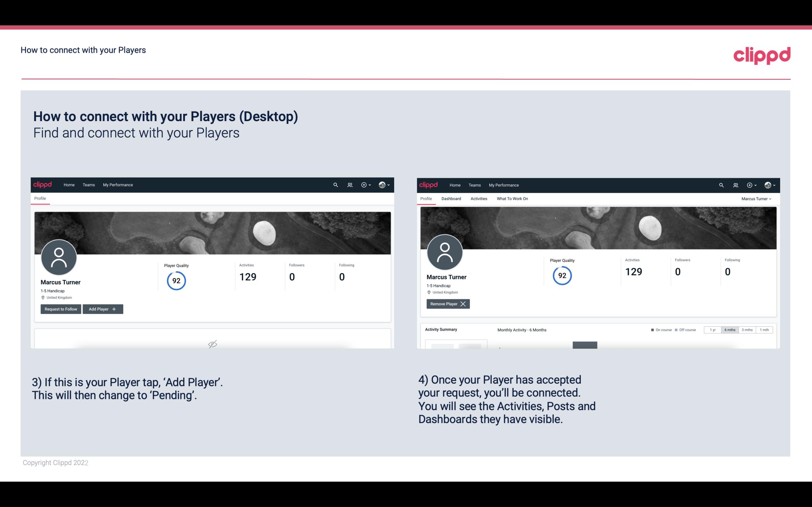Click the Remove Player button
This screenshot has height=507, width=812.
(447, 304)
